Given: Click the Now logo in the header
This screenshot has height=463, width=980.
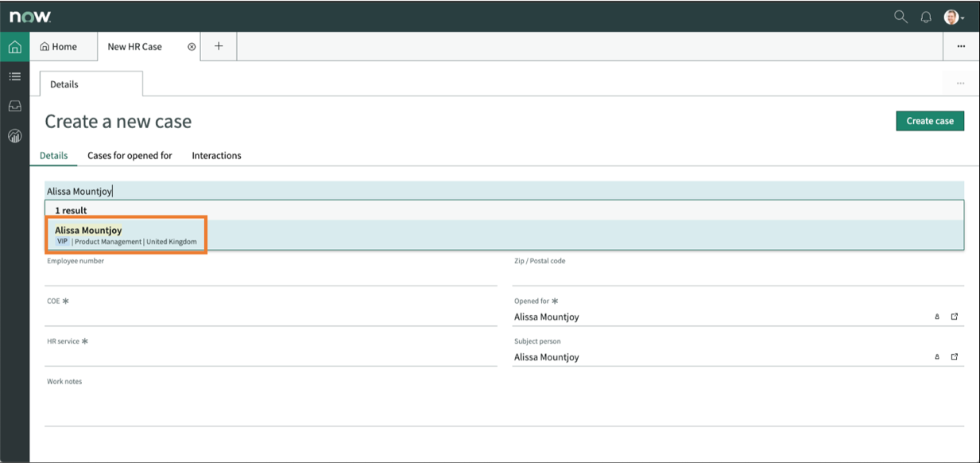Looking at the screenshot, I should (30, 17).
